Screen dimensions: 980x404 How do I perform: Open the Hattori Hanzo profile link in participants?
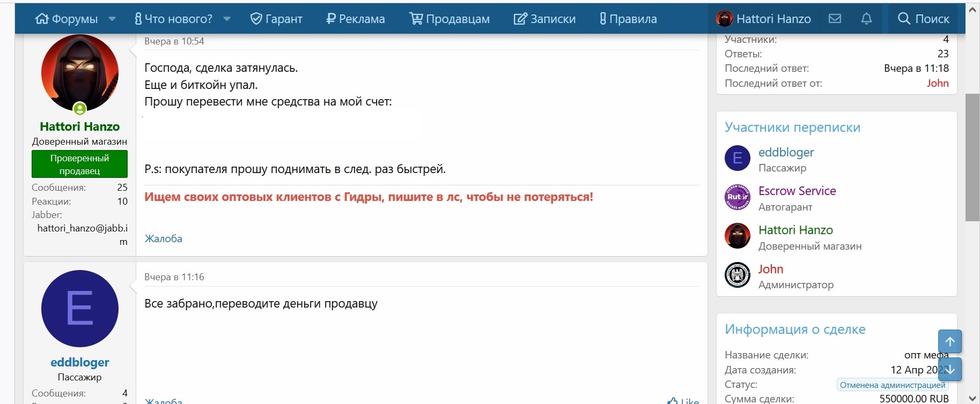click(x=795, y=230)
